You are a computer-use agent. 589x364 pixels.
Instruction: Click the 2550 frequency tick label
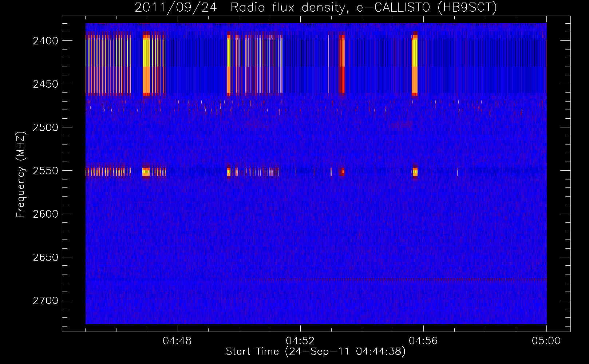(46, 171)
